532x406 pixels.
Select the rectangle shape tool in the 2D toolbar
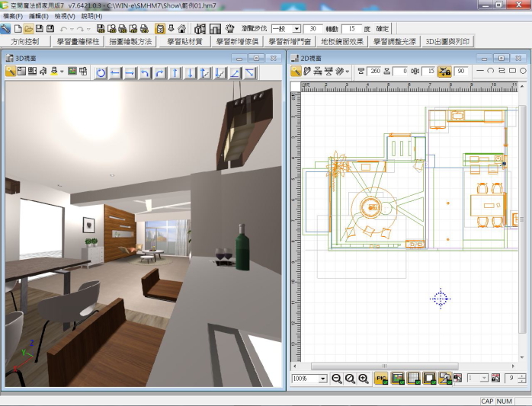pos(512,71)
